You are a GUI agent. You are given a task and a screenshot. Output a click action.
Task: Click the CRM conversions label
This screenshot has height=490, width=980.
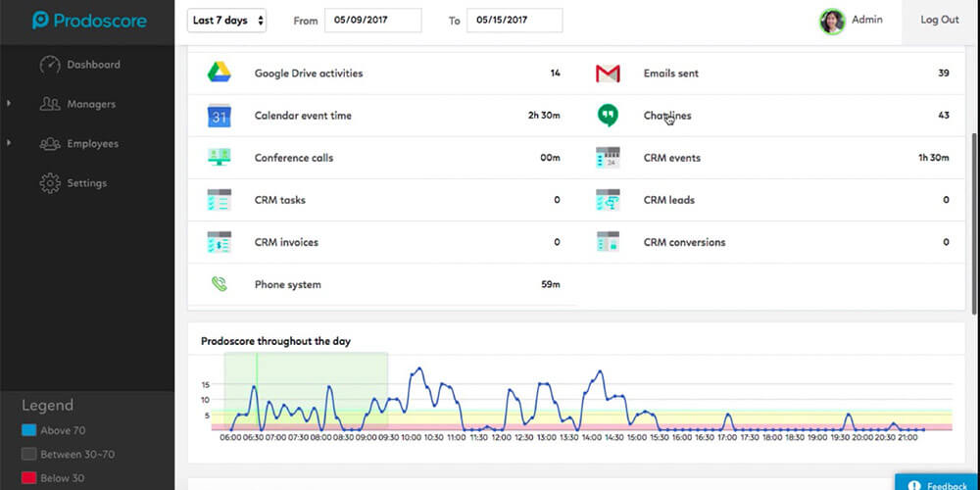pyautogui.click(x=684, y=242)
